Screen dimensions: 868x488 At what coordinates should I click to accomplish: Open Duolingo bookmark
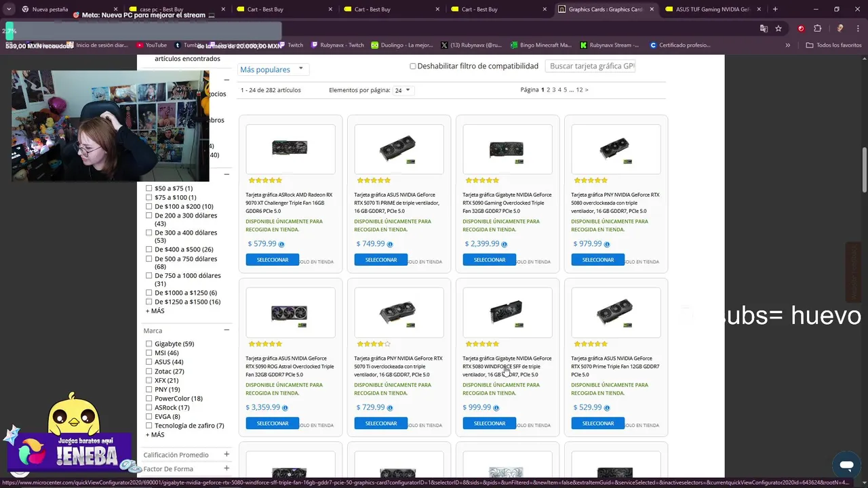pos(401,45)
